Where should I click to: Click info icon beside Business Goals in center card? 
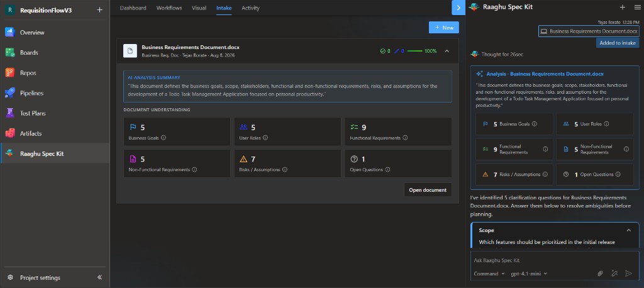coord(164,138)
